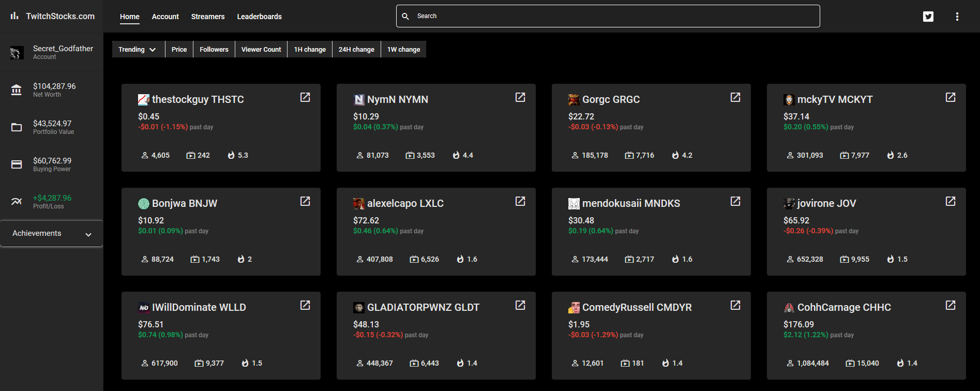
Task: Click the Search input field
Action: (x=608, y=16)
